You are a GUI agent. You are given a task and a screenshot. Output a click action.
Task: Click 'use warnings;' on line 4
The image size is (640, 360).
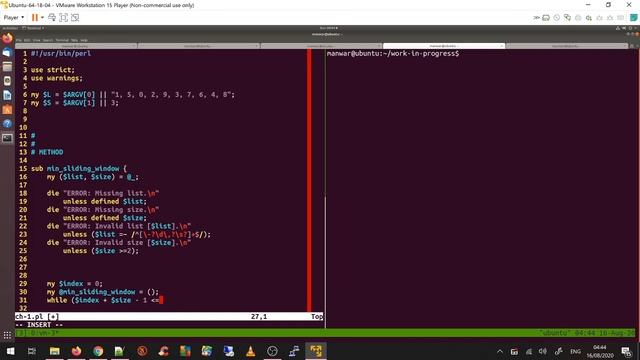click(57, 78)
